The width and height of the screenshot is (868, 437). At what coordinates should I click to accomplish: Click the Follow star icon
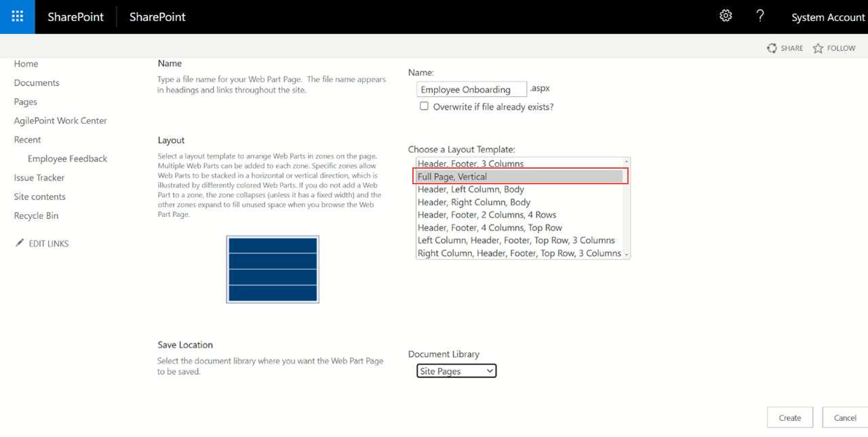click(818, 48)
